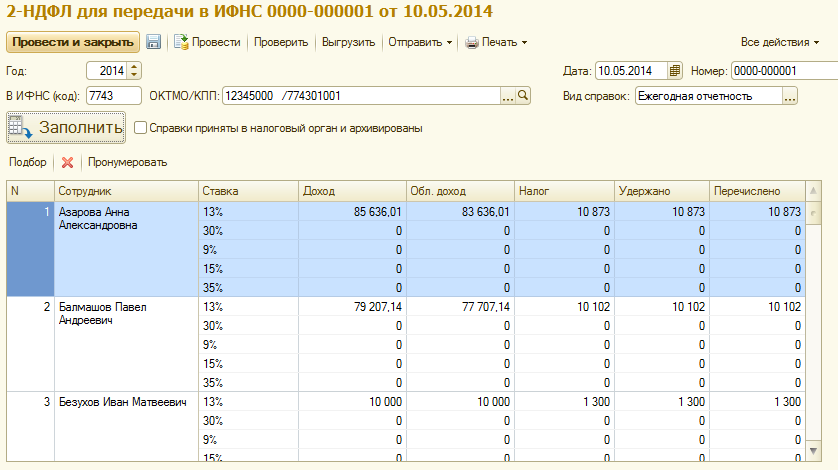This screenshot has width=838, height=470.
Task: Click taxable income cell 77 707,14
Action: point(460,307)
